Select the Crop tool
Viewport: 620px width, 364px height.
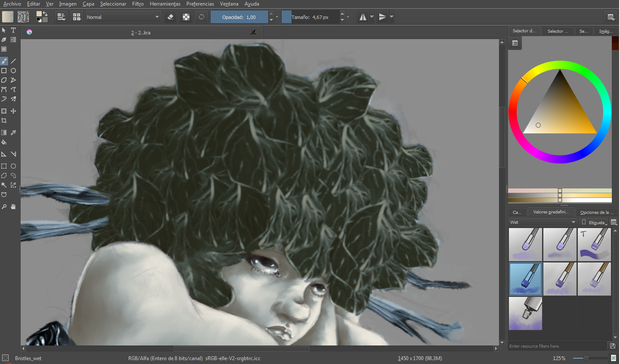[x=4, y=120]
